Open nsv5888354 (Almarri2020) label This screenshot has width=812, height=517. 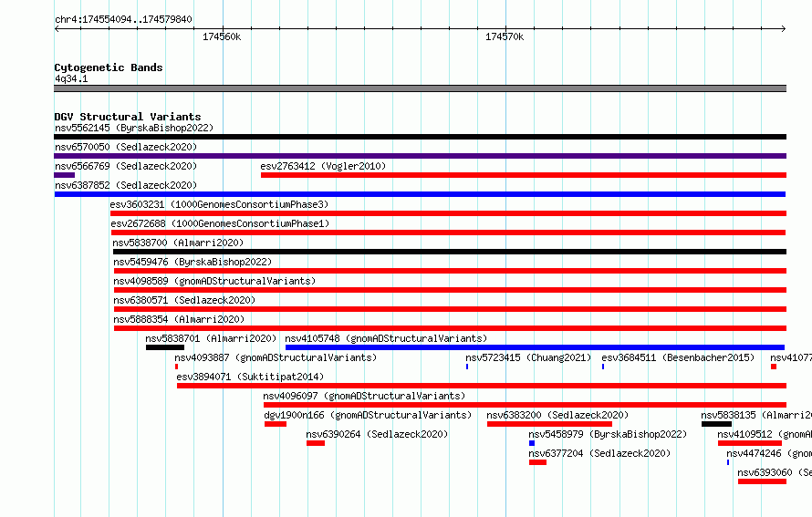179,319
